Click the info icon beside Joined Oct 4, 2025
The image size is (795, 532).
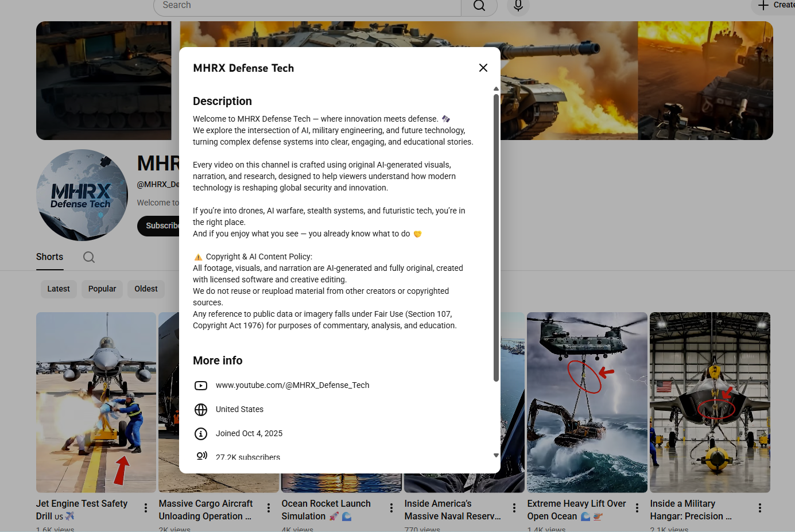pos(200,433)
